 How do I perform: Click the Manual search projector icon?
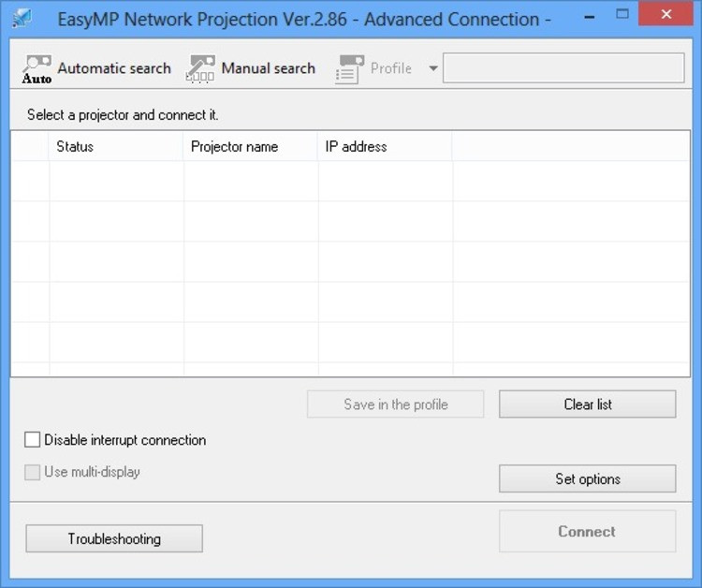pos(200,69)
